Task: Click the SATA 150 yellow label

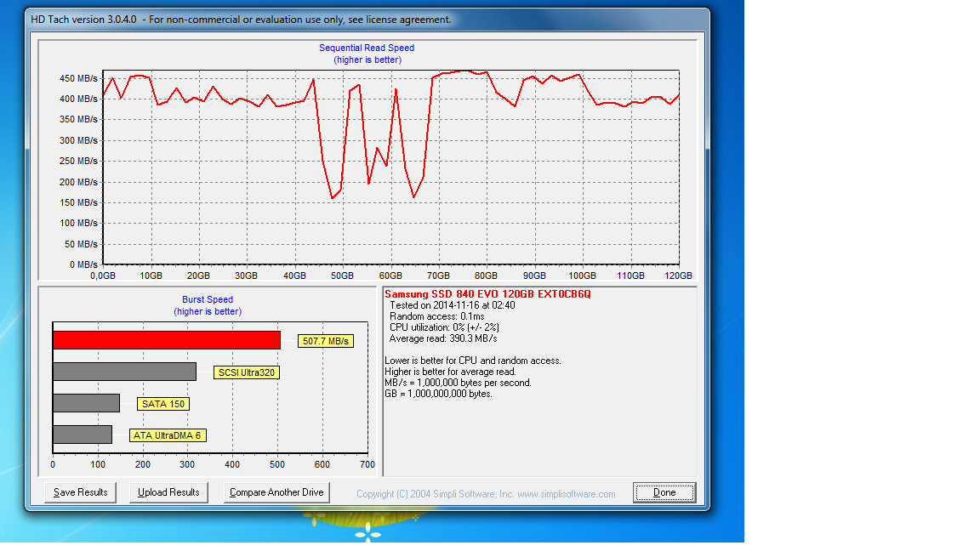Action: coord(163,404)
